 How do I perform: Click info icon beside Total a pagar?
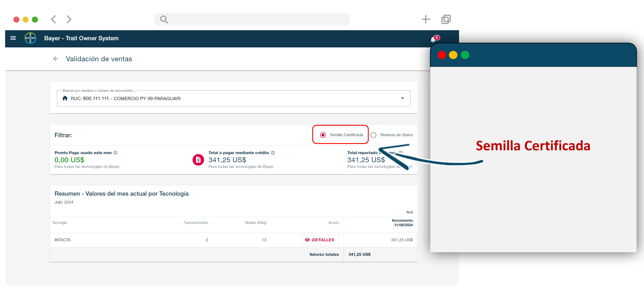pyautogui.click(x=273, y=153)
